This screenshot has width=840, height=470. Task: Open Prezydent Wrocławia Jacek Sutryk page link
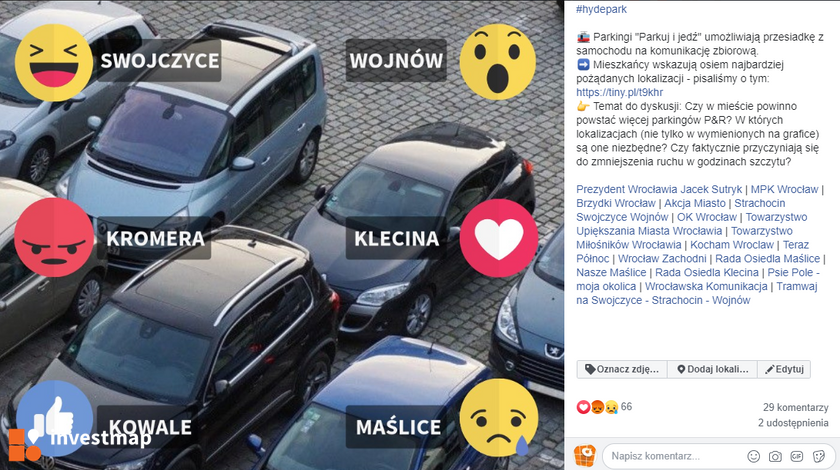pyautogui.click(x=659, y=189)
